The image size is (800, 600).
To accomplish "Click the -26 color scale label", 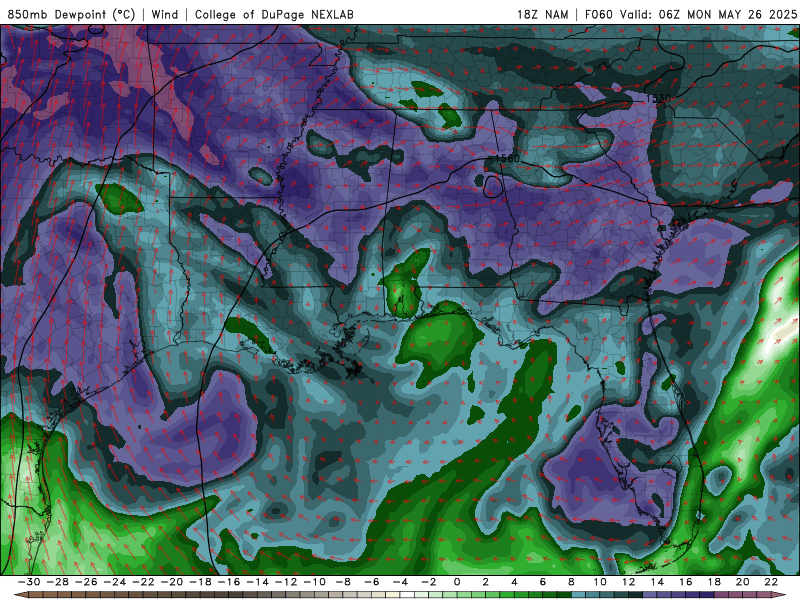I will (x=86, y=582).
